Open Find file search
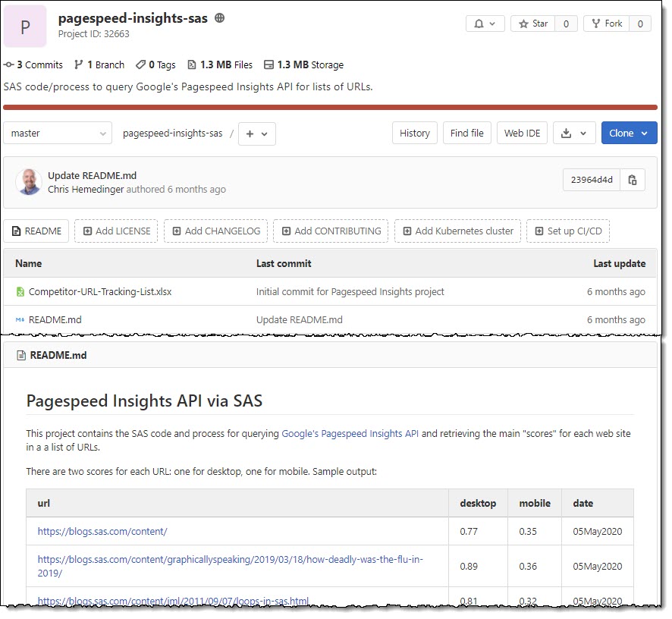This screenshot has width=672, height=619. pyautogui.click(x=466, y=134)
